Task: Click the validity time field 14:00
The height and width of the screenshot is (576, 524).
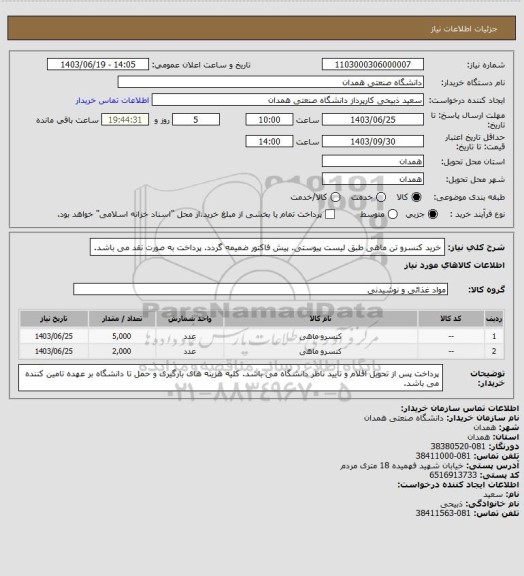Action: click(269, 141)
